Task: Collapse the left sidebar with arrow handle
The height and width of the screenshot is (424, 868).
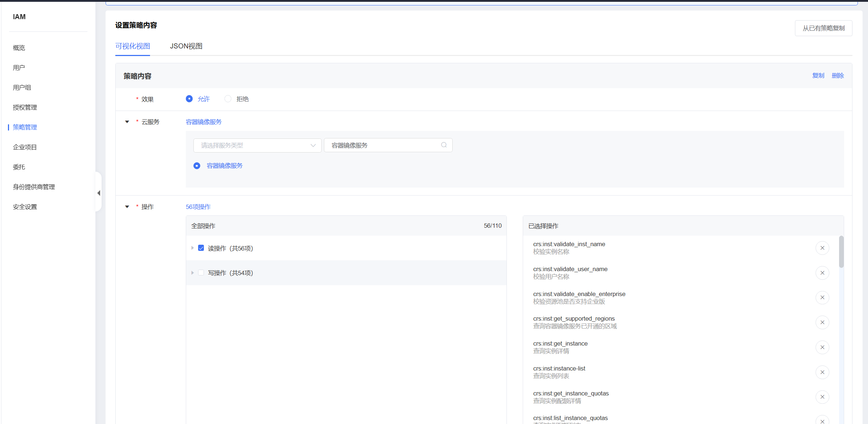Action: [98, 193]
